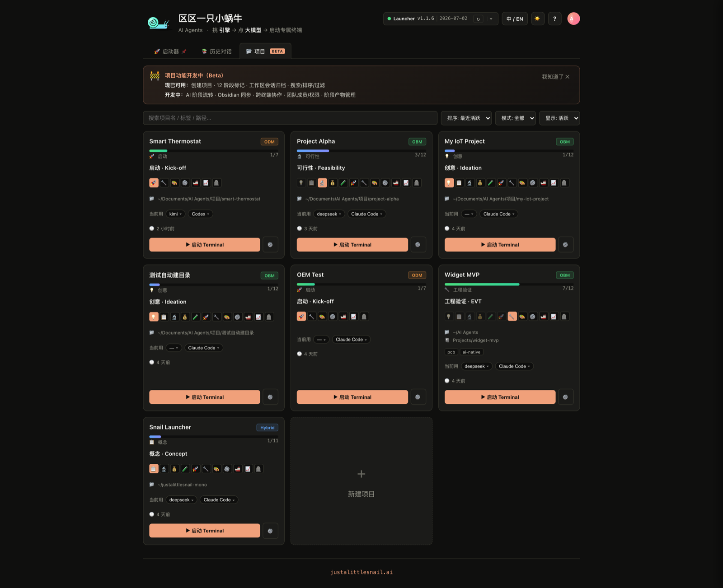
Task: Click the ODM badge on OEM Test
Action: point(417,275)
